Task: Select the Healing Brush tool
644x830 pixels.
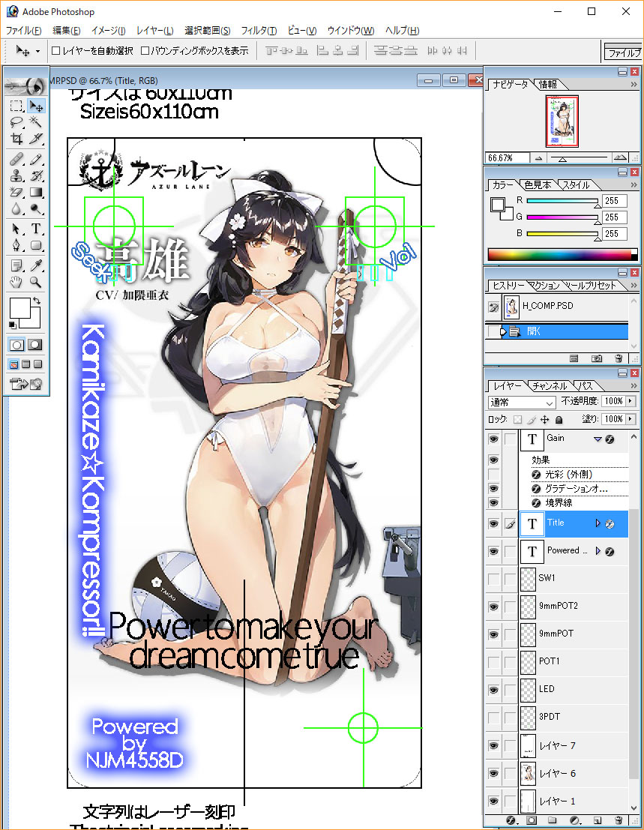Action: pyautogui.click(x=16, y=159)
